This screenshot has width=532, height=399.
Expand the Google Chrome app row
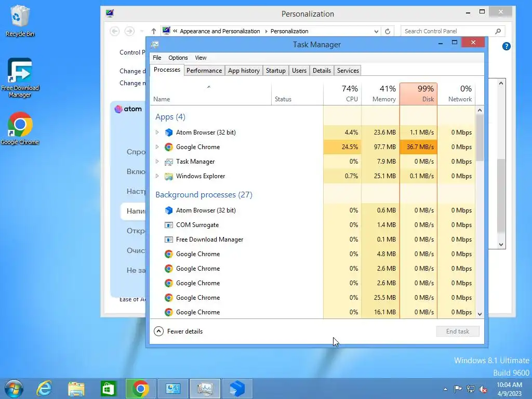point(157,147)
